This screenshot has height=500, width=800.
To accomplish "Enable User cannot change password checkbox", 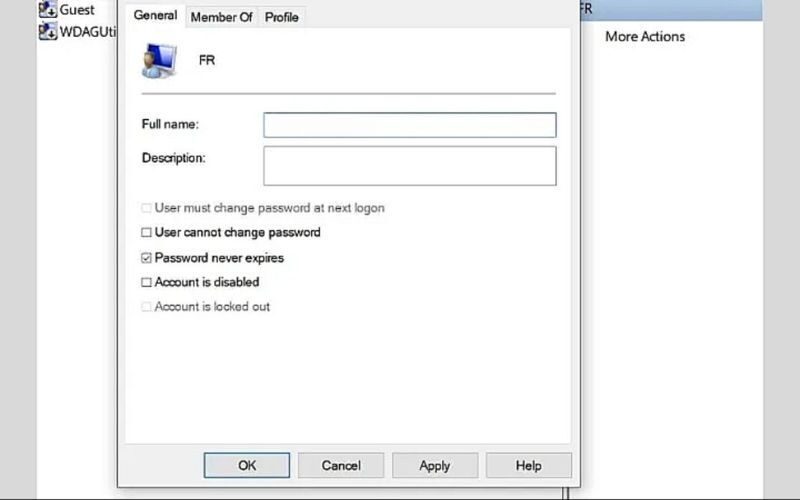I will tap(146, 233).
